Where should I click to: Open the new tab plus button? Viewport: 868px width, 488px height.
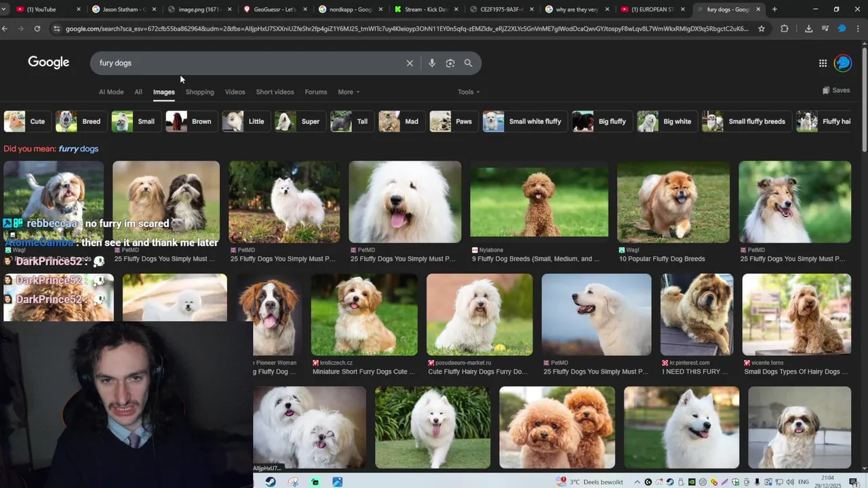[774, 9]
